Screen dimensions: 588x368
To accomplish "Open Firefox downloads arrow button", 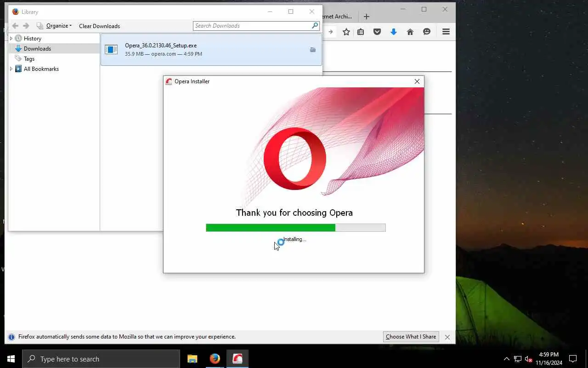I will (x=394, y=32).
